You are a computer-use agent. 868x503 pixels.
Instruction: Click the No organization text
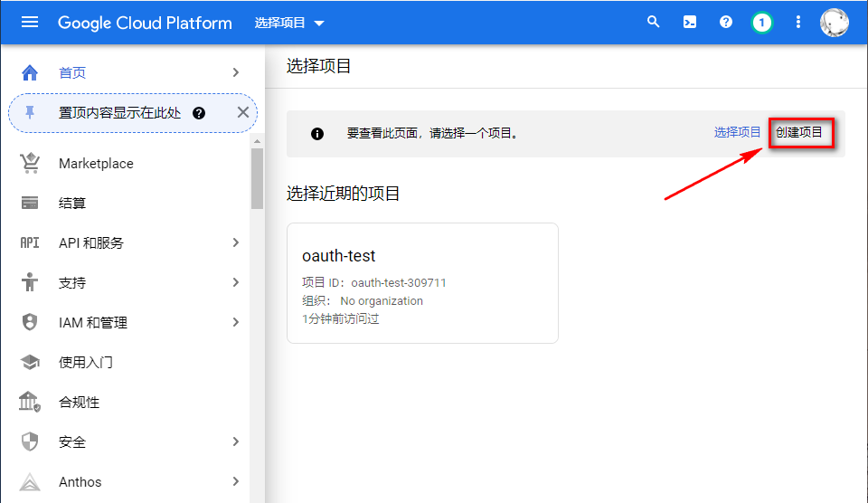[x=382, y=300]
